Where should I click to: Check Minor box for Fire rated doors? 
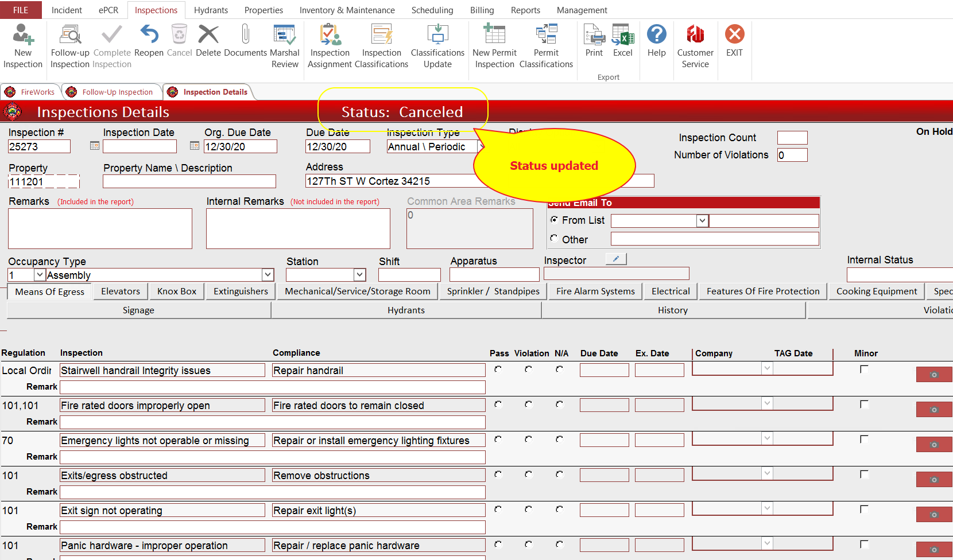[x=864, y=405]
